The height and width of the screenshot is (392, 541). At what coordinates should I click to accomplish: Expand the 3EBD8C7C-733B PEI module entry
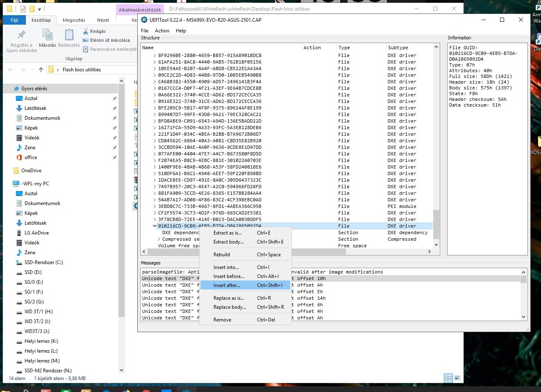point(155,206)
